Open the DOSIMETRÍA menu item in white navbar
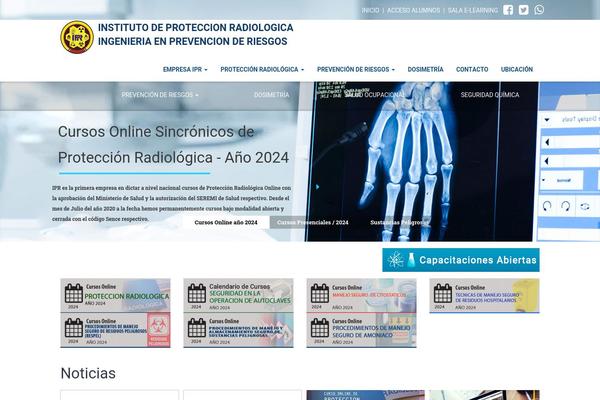 pyautogui.click(x=425, y=69)
